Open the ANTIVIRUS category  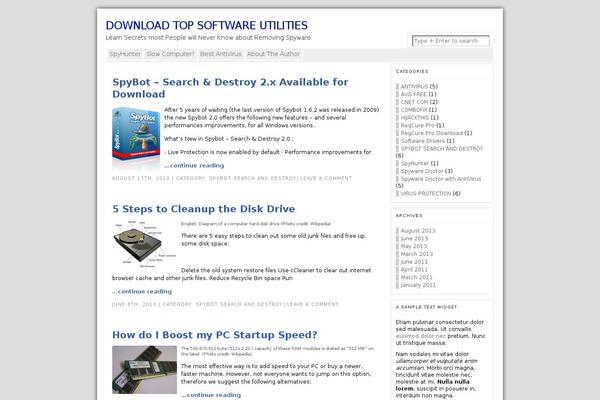click(x=414, y=87)
